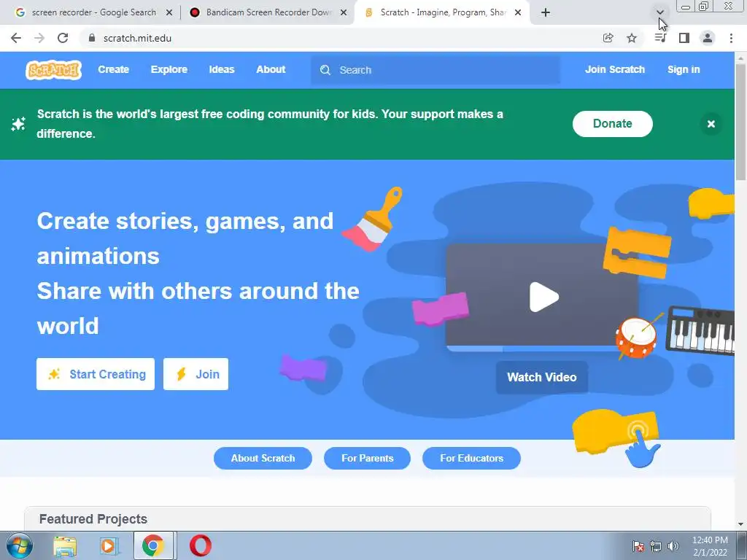Go back with browser back arrow
Screen dimensions: 747x560
point(16,38)
